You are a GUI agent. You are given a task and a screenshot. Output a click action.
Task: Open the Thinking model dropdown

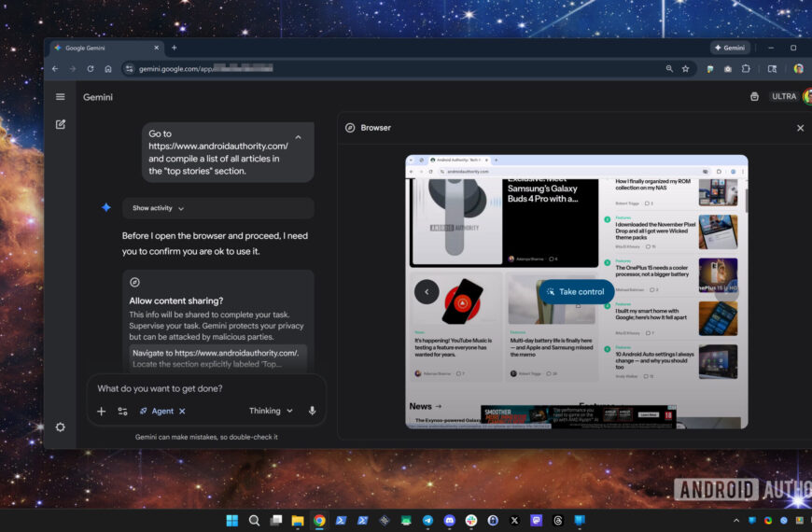271,411
